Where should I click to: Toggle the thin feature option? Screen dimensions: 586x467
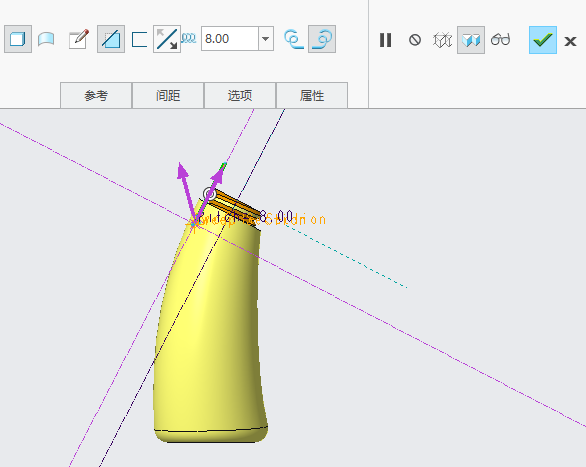(x=139, y=39)
